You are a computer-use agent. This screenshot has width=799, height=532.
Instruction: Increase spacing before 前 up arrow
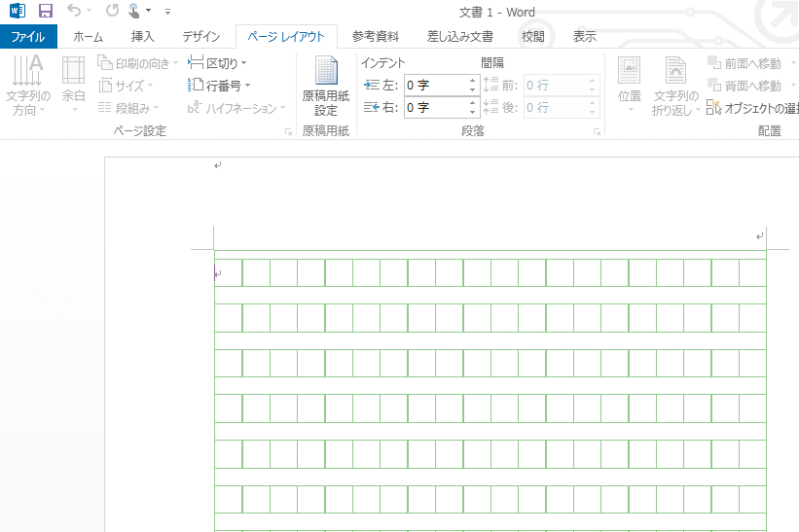592,81
